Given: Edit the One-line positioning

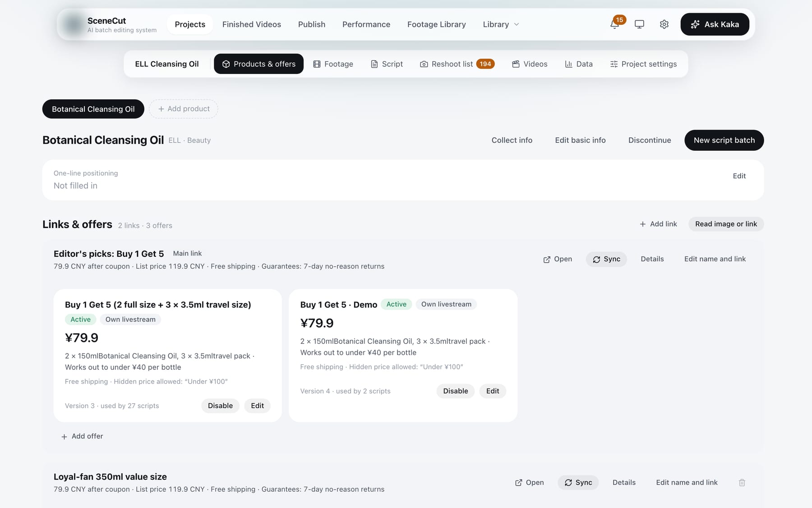Looking at the screenshot, I should (x=739, y=176).
